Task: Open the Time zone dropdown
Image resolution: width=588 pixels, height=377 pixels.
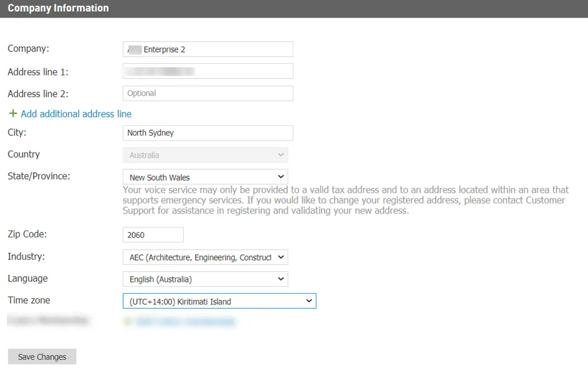Action: tap(220, 301)
